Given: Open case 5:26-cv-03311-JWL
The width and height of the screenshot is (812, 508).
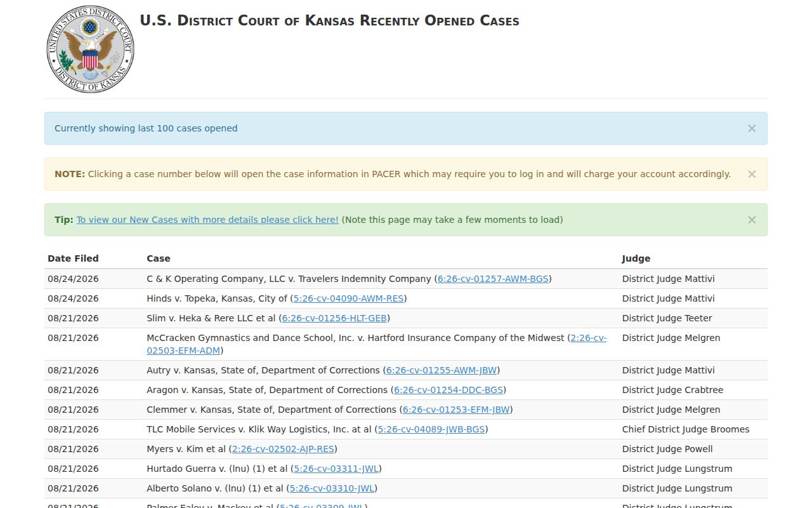Looking at the screenshot, I should 336,469.
